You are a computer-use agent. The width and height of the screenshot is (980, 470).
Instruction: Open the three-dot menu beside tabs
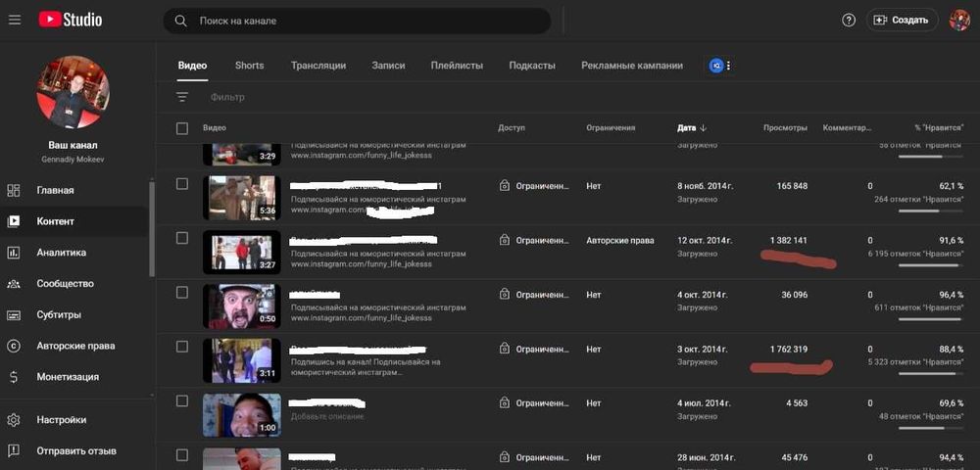click(729, 66)
